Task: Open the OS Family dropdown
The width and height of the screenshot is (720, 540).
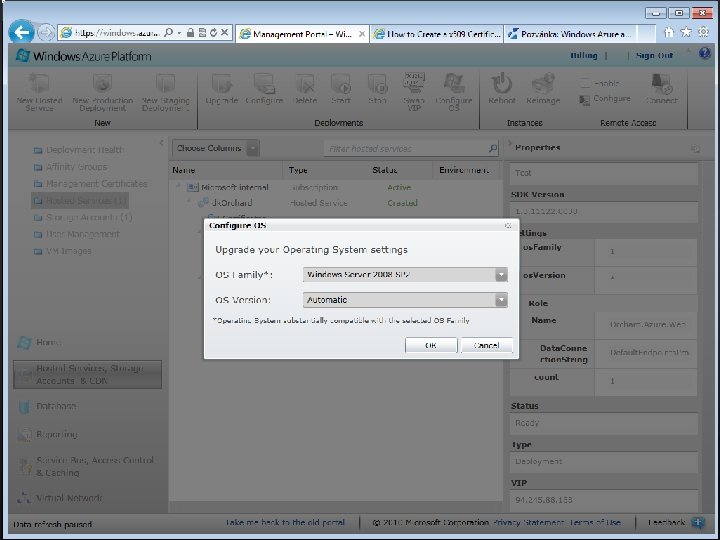Action: click(x=501, y=275)
